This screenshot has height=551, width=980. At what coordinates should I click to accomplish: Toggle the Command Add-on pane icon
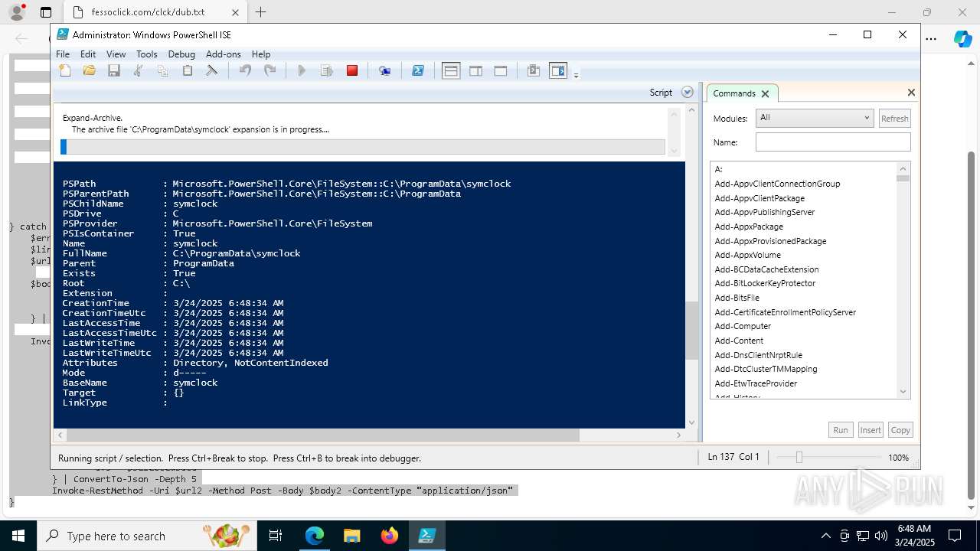558,70
